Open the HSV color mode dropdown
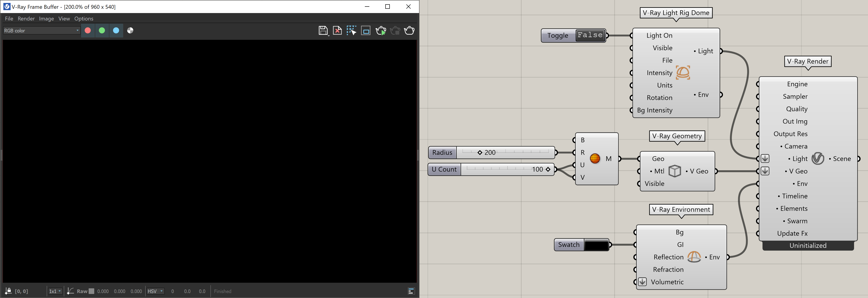 pyautogui.click(x=155, y=291)
